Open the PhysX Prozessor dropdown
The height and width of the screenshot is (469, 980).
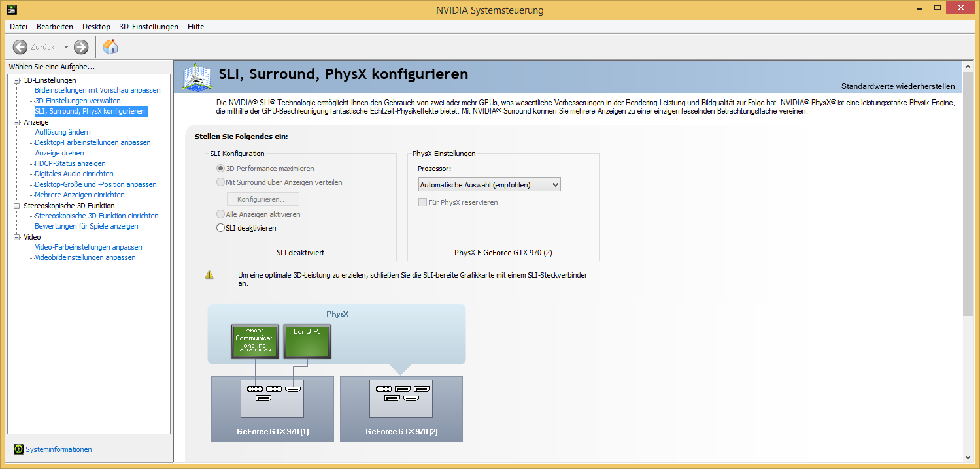(489, 185)
